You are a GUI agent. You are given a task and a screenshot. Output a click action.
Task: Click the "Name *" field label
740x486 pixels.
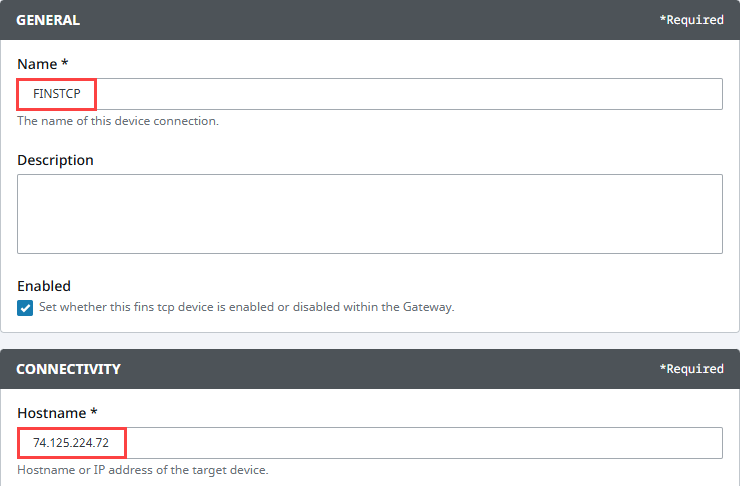tap(43, 64)
